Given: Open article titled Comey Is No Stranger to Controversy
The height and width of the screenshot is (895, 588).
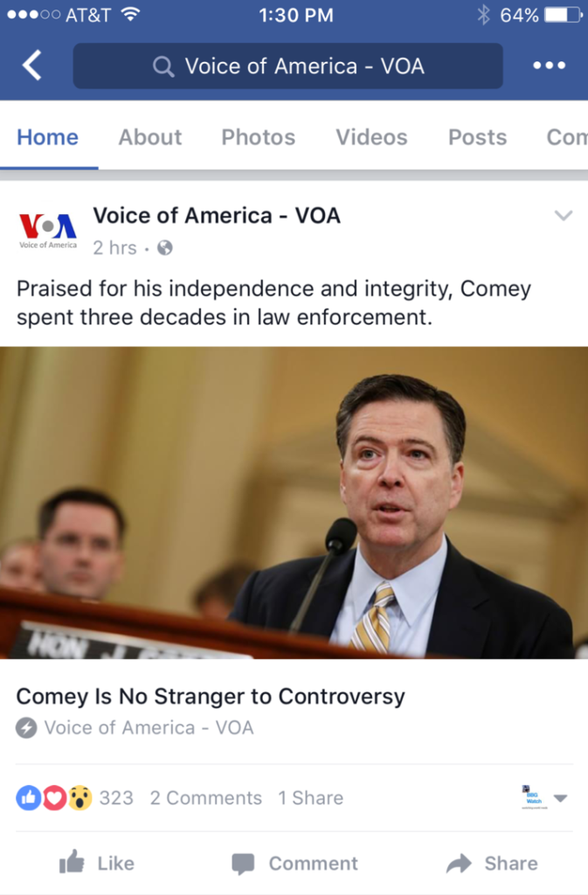Looking at the screenshot, I should 211,697.
